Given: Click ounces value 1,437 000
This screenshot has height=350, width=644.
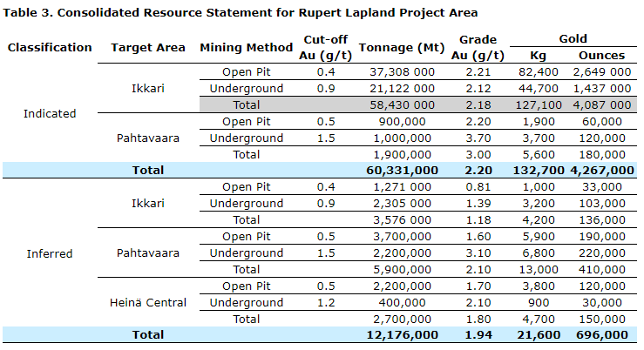Looking at the screenshot, I should [601, 89].
